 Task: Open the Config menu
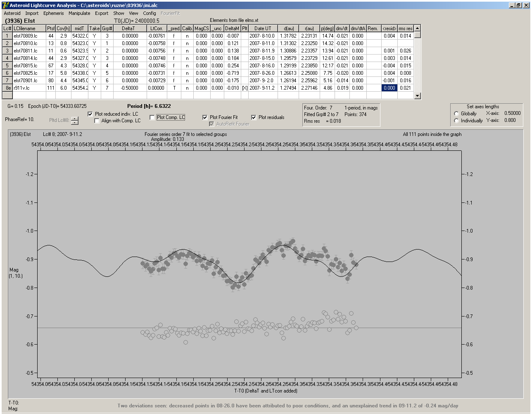(x=150, y=13)
